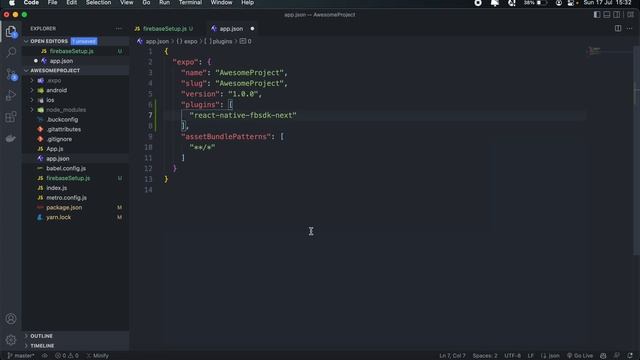Open the Run menu
Image resolution: width=640 pixels, height=360 pixels.
coord(164,3)
